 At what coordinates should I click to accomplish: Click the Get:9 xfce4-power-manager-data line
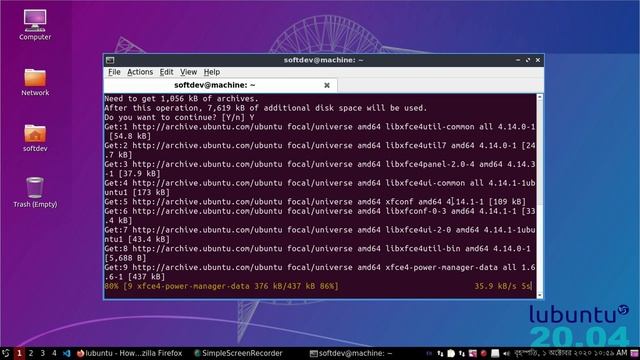320,272
